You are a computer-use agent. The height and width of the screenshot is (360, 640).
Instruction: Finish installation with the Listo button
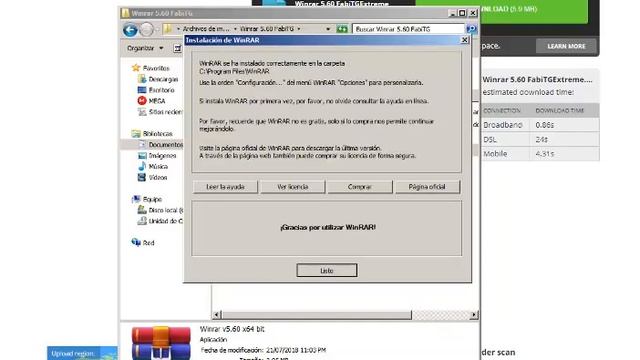[x=327, y=270]
